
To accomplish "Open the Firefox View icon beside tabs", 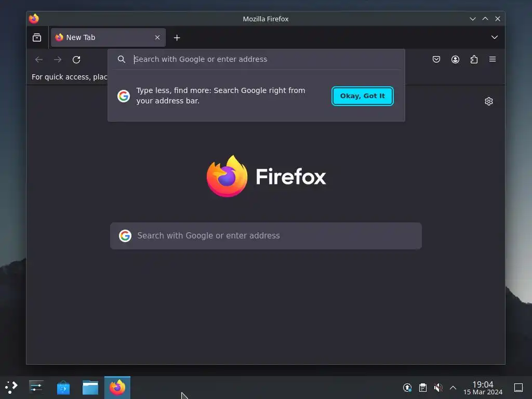I will (37, 37).
